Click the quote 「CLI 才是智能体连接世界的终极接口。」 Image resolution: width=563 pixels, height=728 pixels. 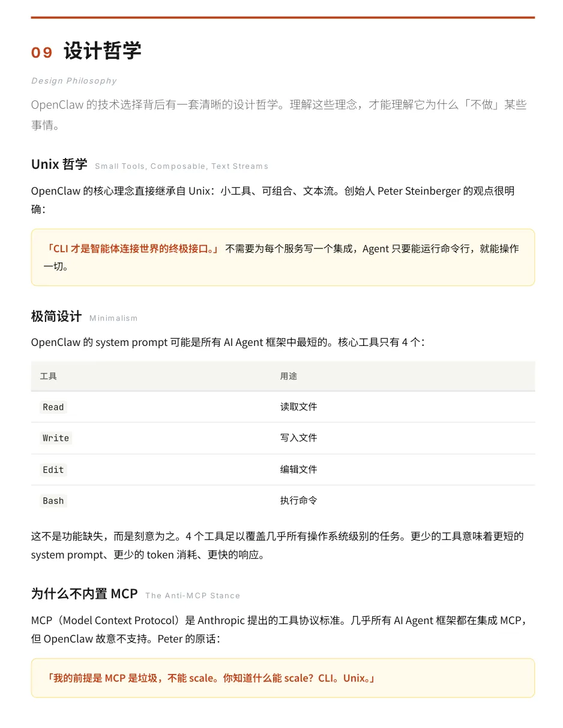(x=131, y=249)
